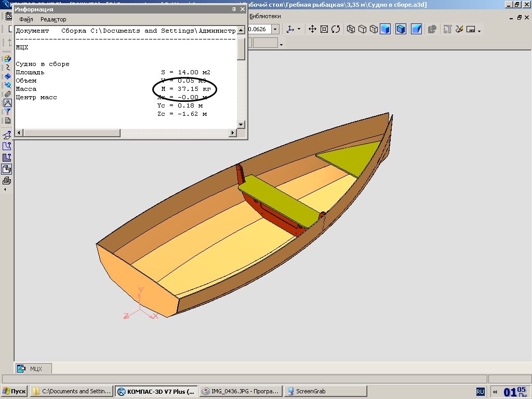
Task: Click the Zoom to fit icon
Action: 324,29
